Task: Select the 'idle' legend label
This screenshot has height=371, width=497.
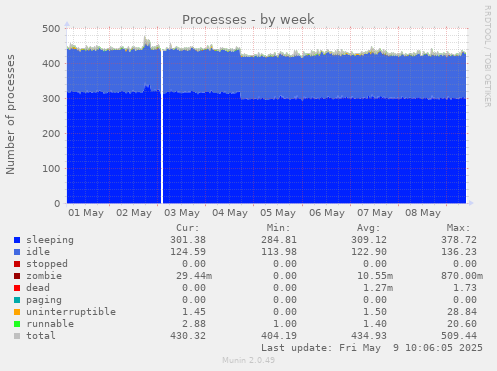Action: [38, 252]
